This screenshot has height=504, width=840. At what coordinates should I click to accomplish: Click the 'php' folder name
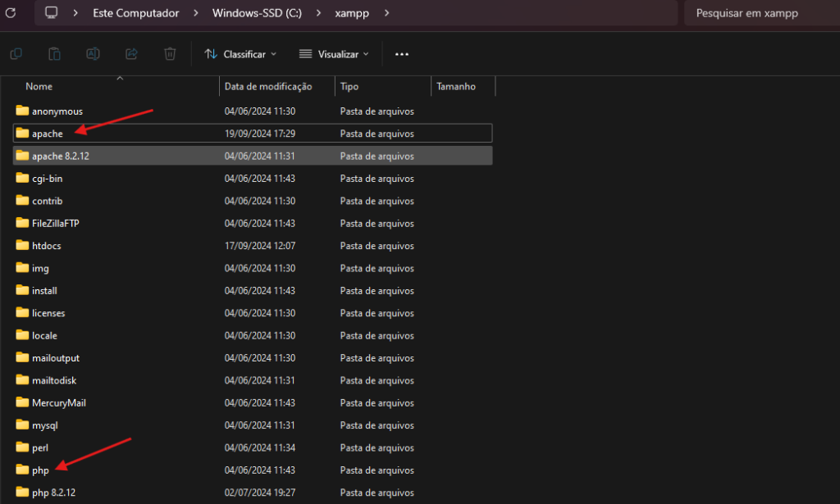[x=40, y=471]
